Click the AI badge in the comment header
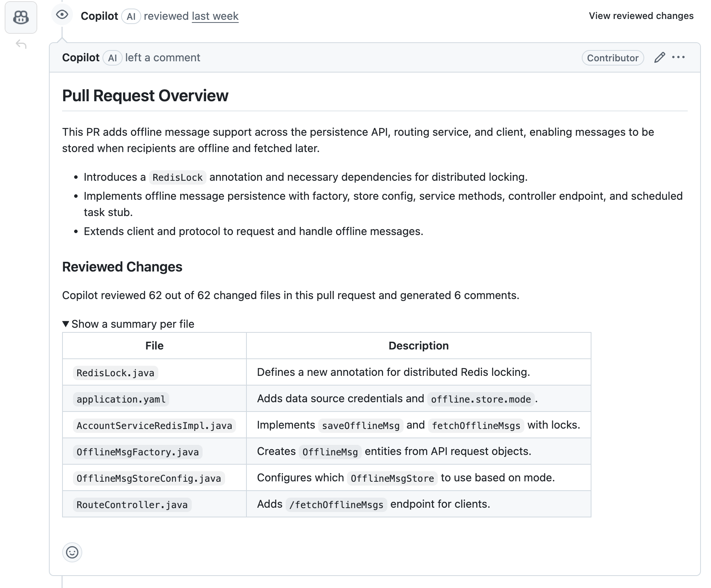Image resolution: width=711 pixels, height=588 pixels. 113,58
